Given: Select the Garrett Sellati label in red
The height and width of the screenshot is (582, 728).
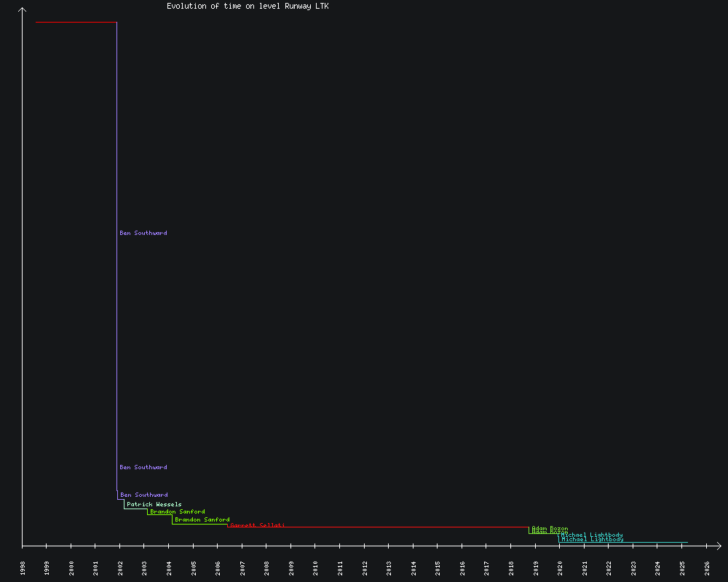Looking at the screenshot, I should (x=258, y=525).
